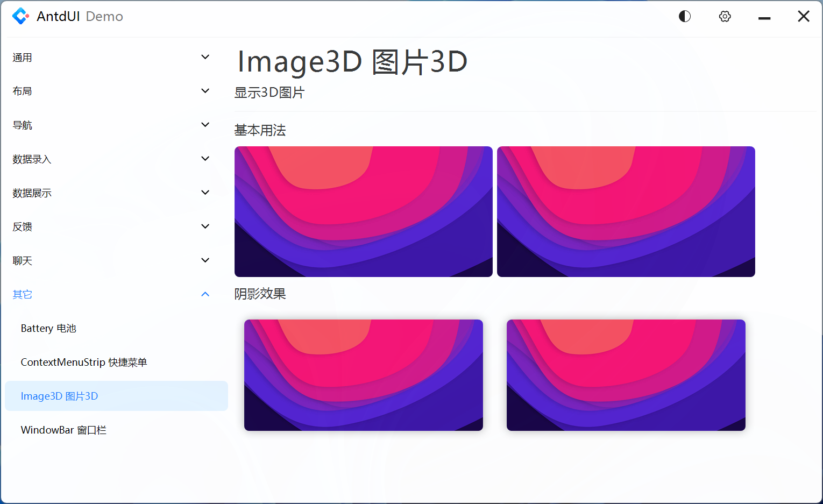The image size is (823, 504).
Task: Click the second image under 基本用法
Action: pyautogui.click(x=626, y=211)
